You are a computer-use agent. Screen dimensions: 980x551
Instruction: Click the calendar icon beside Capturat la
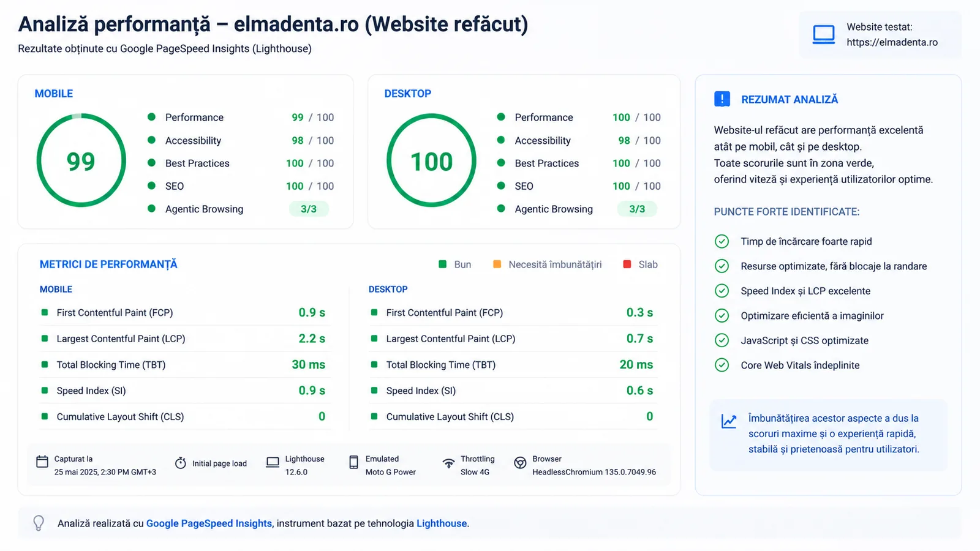tap(42, 462)
